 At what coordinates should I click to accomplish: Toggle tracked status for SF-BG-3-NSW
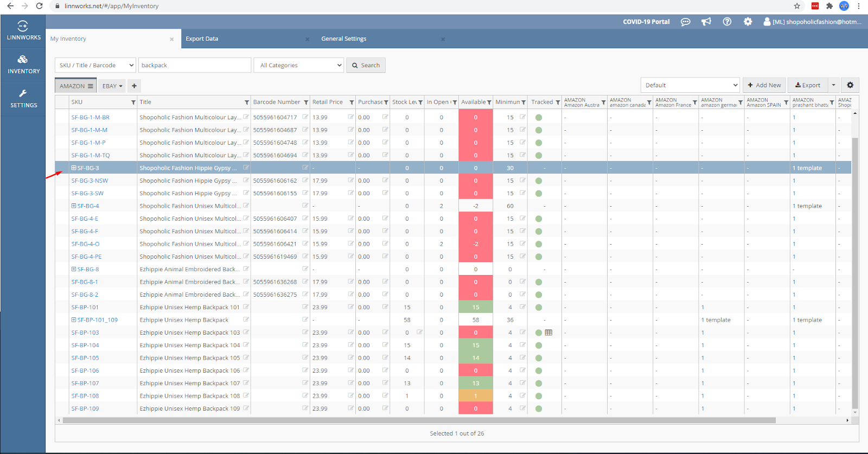point(539,181)
